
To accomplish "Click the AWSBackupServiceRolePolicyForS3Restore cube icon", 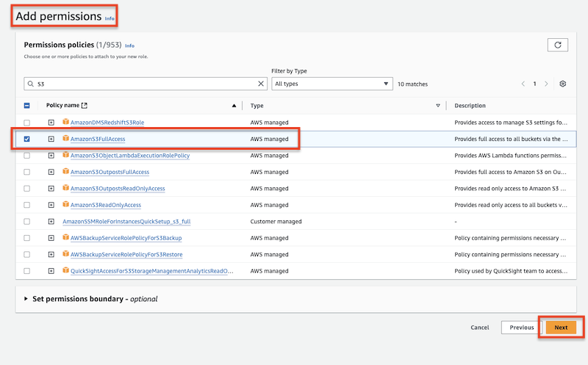I will coord(65,253).
